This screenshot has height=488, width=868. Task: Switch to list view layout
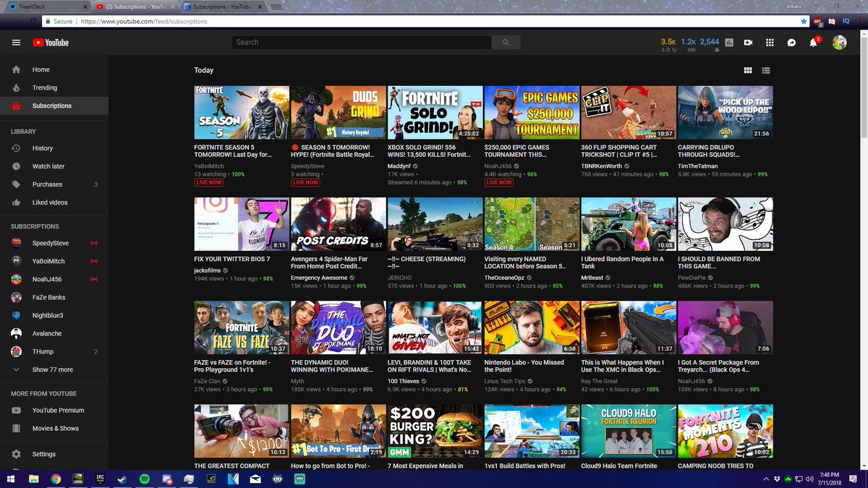pos(766,70)
